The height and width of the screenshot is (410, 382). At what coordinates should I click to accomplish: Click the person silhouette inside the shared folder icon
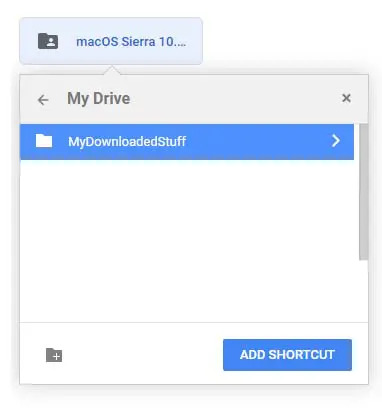tap(51, 42)
